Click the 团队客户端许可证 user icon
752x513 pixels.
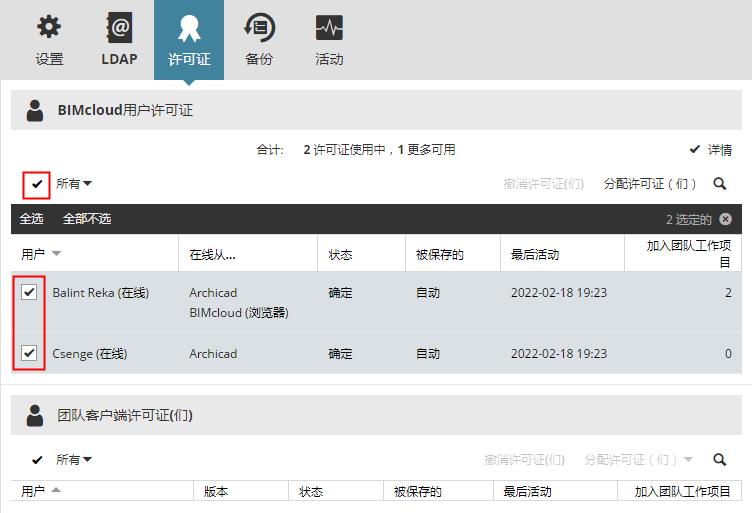(35, 415)
